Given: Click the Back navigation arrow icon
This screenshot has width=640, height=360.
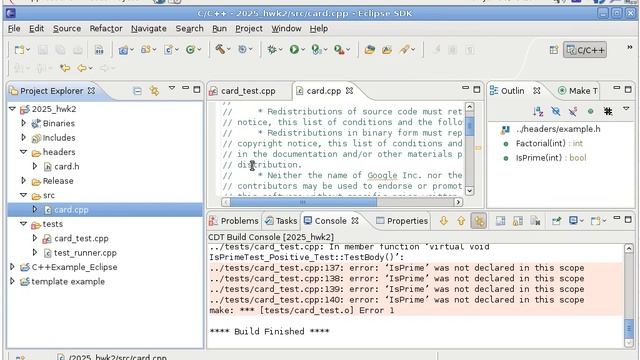Looking at the screenshot, I should click(82, 68).
